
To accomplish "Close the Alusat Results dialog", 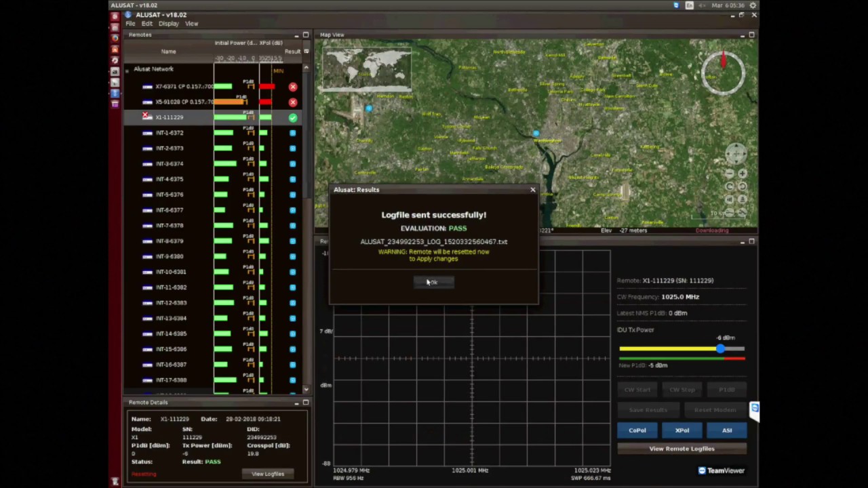I will point(532,190).
